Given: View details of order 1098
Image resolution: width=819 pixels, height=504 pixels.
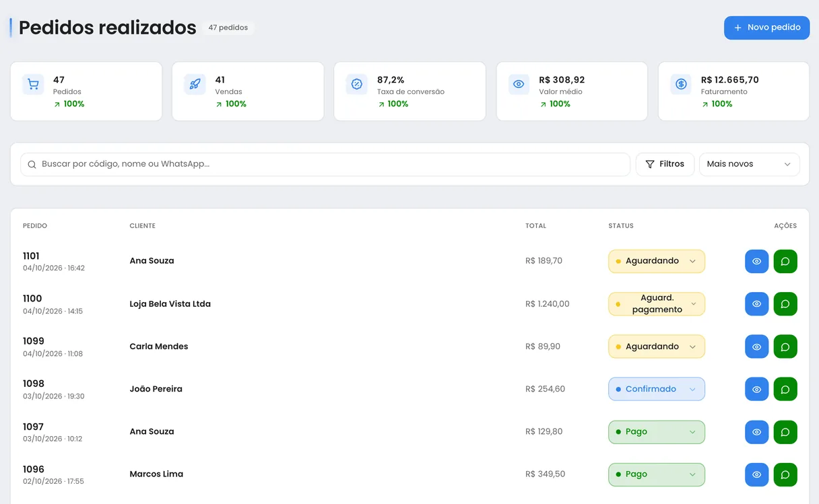Looking at the screenshot, I should click(x=756, y=389).
